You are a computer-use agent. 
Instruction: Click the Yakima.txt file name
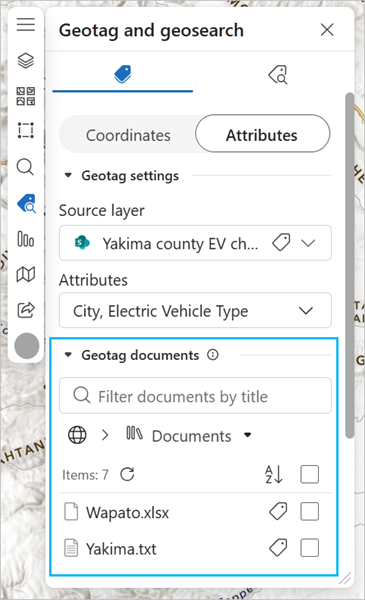(x=121, y=549)
